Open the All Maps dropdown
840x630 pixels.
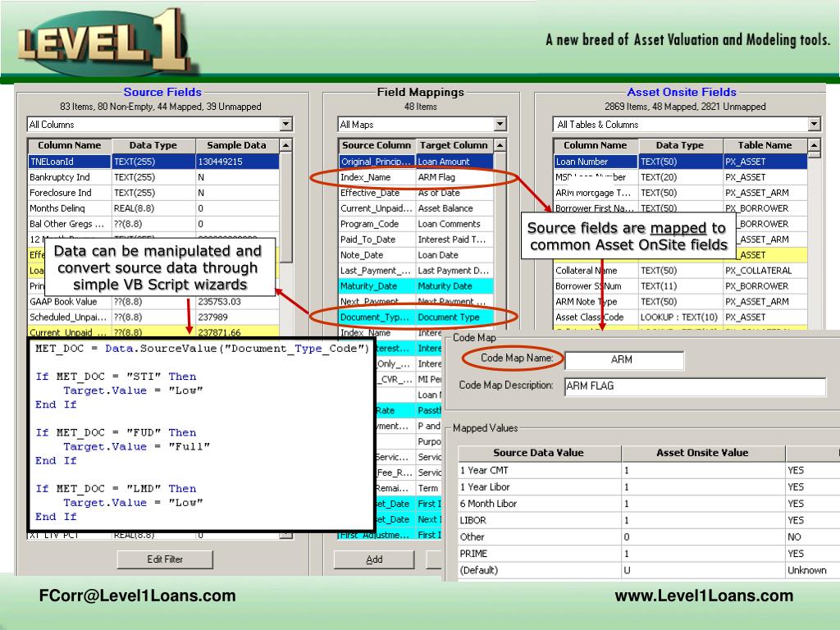click(x=500, y=125)
